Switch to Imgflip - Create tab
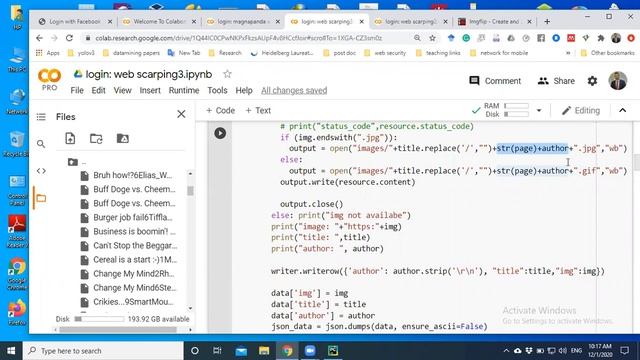Image resolution: width=640 pixels, height=360 pixels. pyautogui.click(x=495, y=22)
